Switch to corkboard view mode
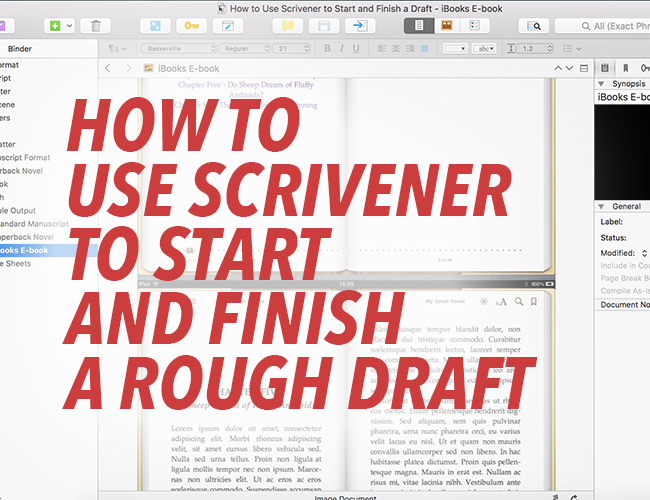 (446, 26)
